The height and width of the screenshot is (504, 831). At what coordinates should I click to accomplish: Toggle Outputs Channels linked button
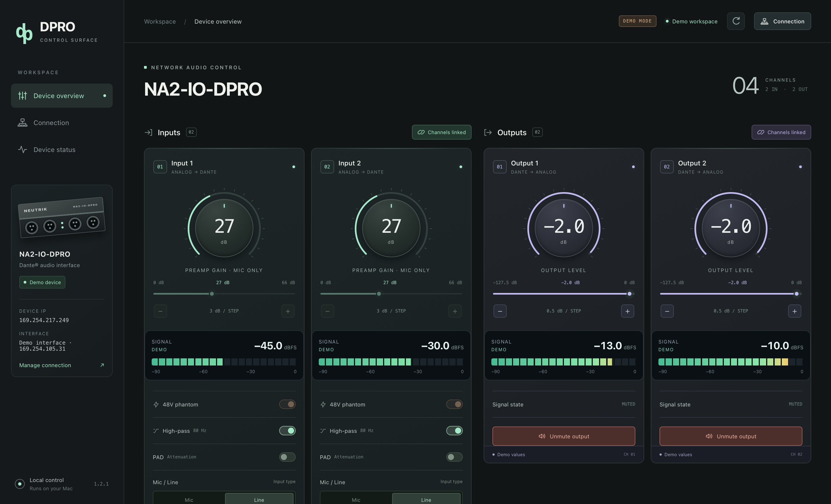781,132
